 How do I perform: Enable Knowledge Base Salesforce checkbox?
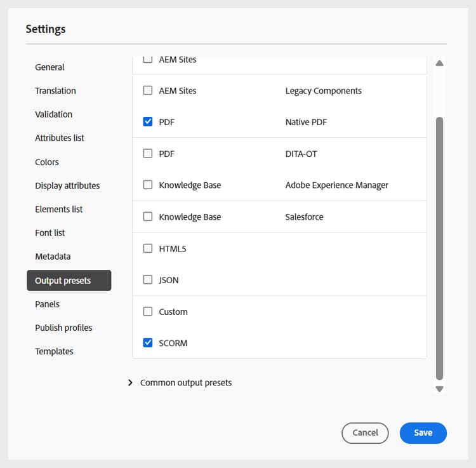click(x=148, y=217)
